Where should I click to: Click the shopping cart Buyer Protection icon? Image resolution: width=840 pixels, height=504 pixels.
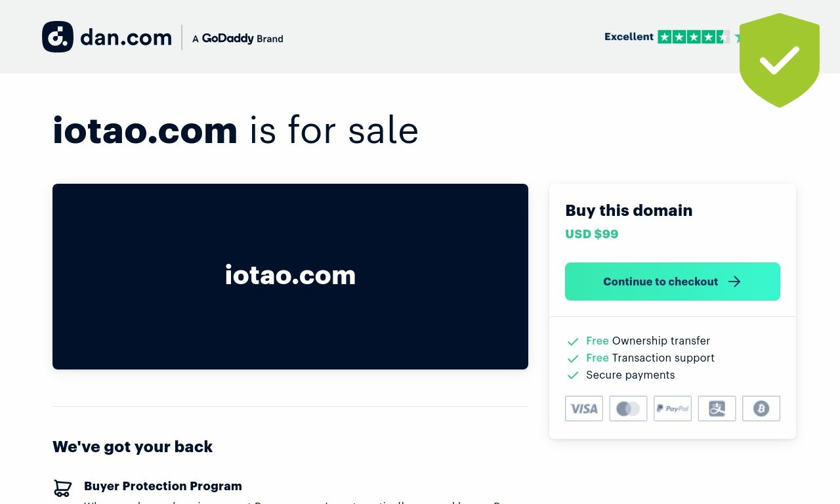[x=62, y=488]
